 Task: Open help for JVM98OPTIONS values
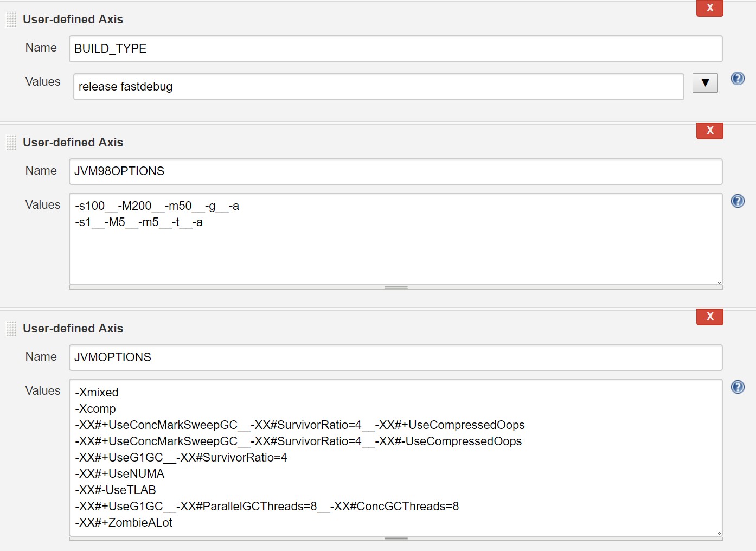pos(738,201)
